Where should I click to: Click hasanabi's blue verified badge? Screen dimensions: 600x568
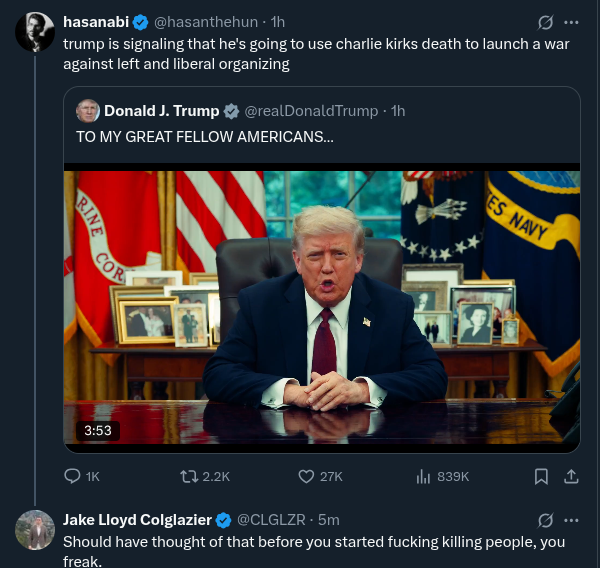pos(140,22)
